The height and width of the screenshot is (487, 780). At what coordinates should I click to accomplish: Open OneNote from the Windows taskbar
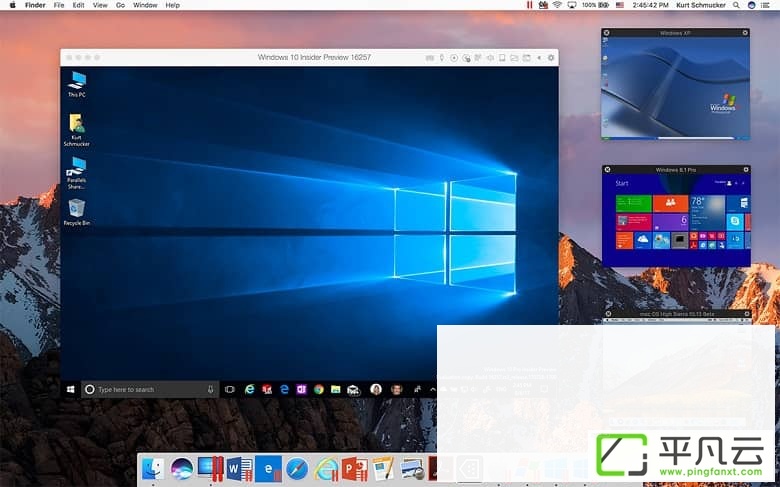pos(301,390)
